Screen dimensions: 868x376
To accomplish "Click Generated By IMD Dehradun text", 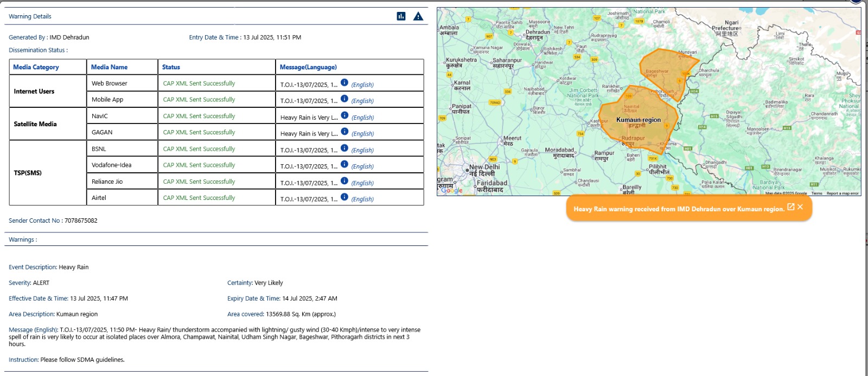I will [49, 37].
